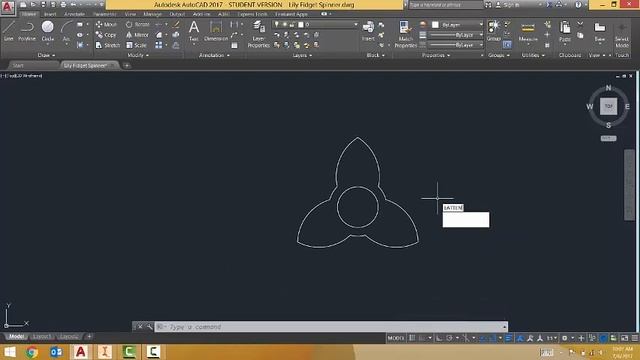Viewport: 640px width, 360px height.
Task: Toggle MODEL space button in status bar
Action: tap(396, 338)
